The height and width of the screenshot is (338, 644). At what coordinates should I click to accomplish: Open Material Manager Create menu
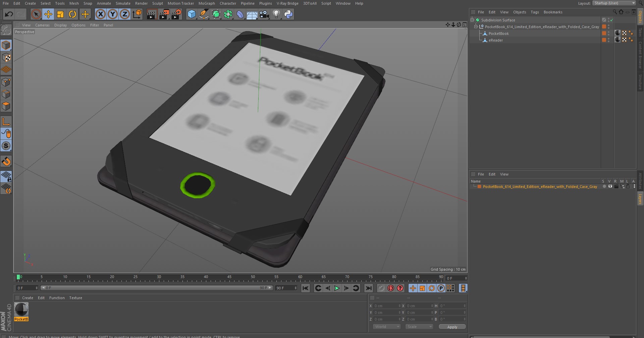[x=28, y=298]
